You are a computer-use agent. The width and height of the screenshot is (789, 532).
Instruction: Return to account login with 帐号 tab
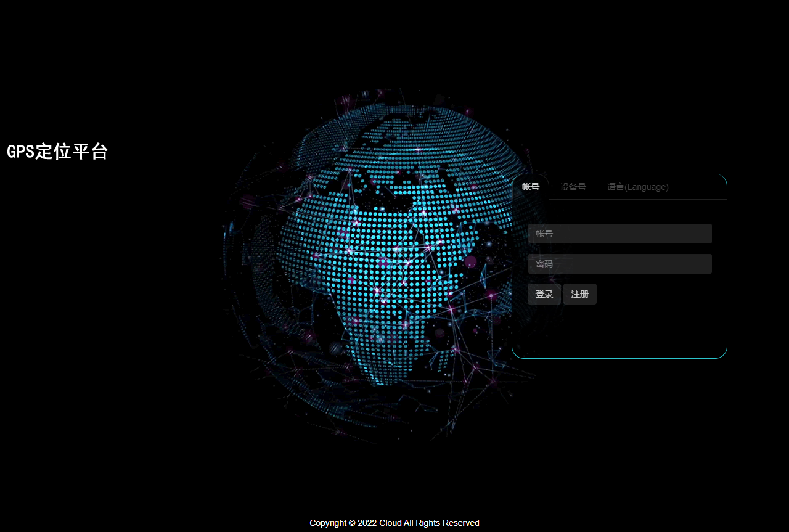point(530,187)
